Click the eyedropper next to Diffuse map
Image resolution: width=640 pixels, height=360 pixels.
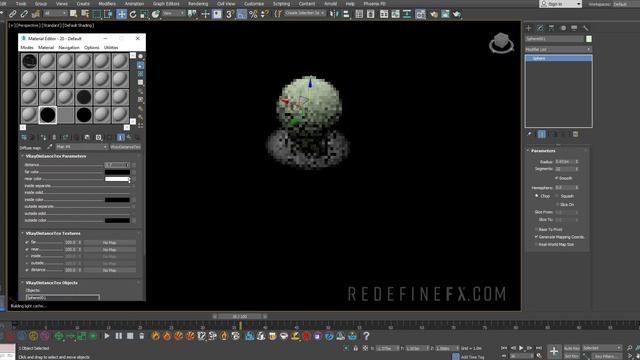click(50, 147)
